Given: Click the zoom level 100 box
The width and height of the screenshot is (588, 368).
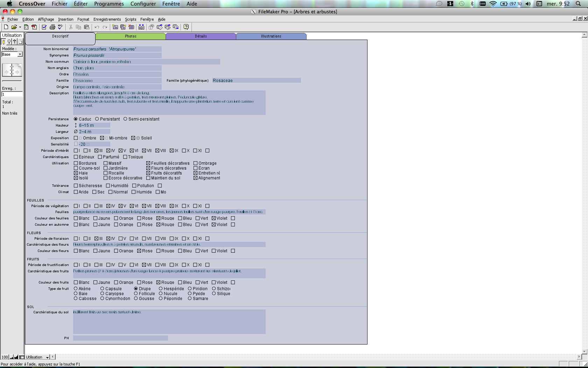Looking at the screenshot, I should [5, 357].
